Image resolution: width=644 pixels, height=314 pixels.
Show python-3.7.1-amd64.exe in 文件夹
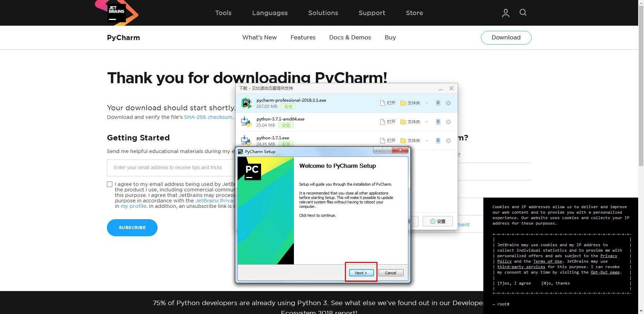tap(410, 122)
